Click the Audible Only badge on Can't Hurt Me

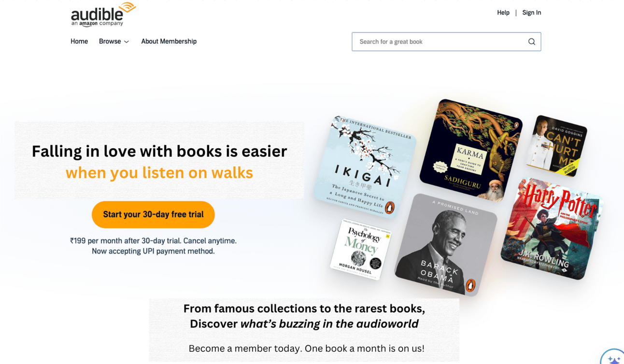569,168
